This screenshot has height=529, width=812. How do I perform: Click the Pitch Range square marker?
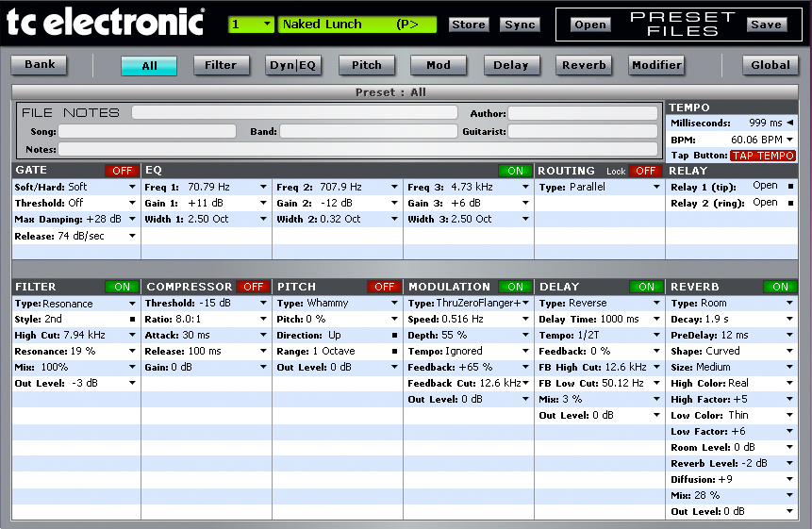(394, 352)
